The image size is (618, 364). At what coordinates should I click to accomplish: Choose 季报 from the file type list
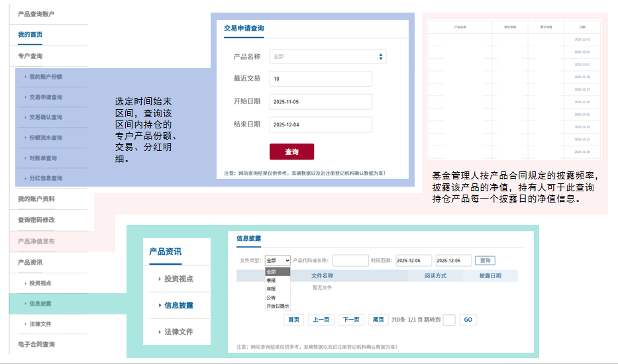coord(271,280)
